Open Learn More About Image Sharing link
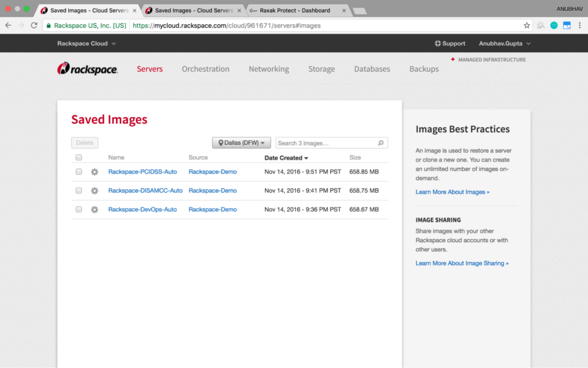Screen dimensions: 588x368 pos(462,263)
